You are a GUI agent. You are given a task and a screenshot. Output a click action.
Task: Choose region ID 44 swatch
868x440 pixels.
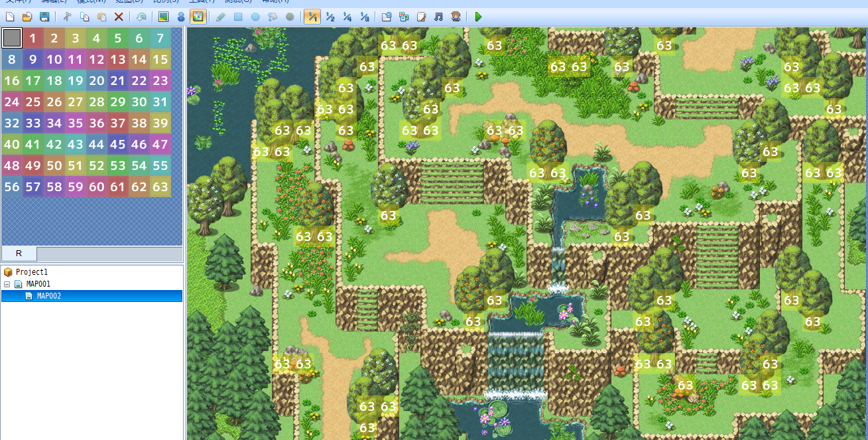pos(97,145)
